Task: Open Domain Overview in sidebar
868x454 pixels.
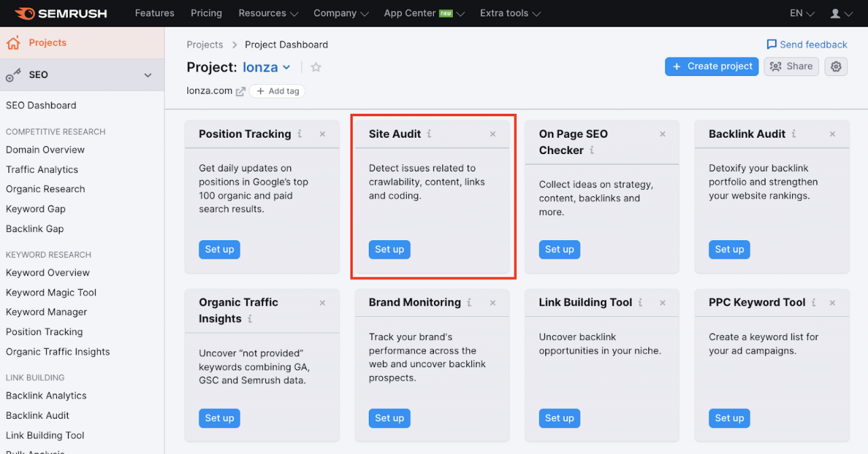Action: pos(45,150)
